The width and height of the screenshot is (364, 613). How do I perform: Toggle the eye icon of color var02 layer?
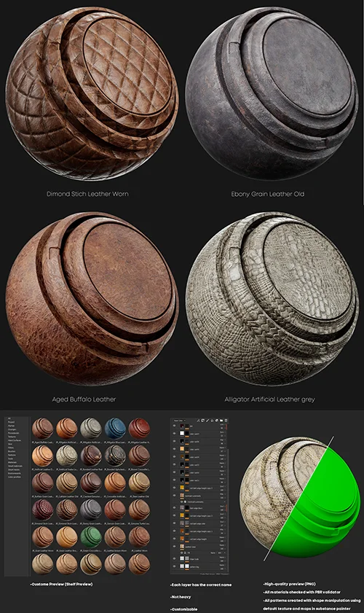click(x=174, y=472)
